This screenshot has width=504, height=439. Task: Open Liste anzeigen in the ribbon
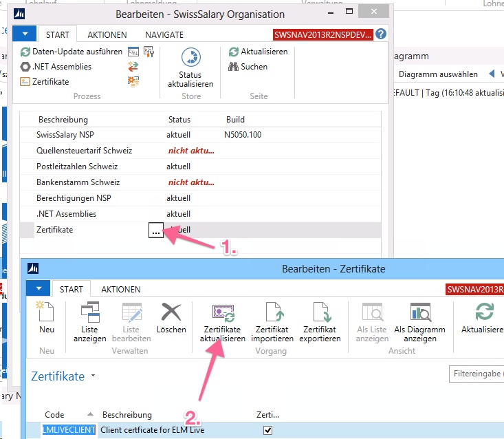click(x=89, y=314)
